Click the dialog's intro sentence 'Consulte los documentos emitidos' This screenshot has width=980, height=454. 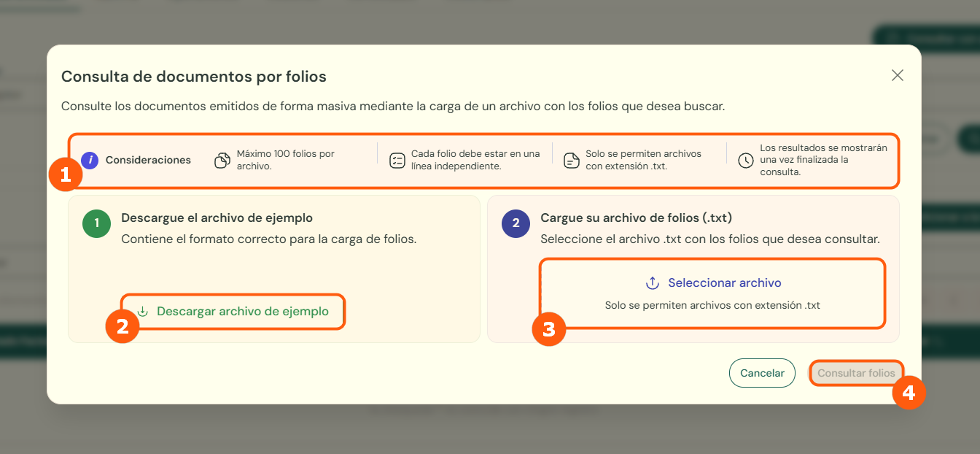(x=393, y=107)
